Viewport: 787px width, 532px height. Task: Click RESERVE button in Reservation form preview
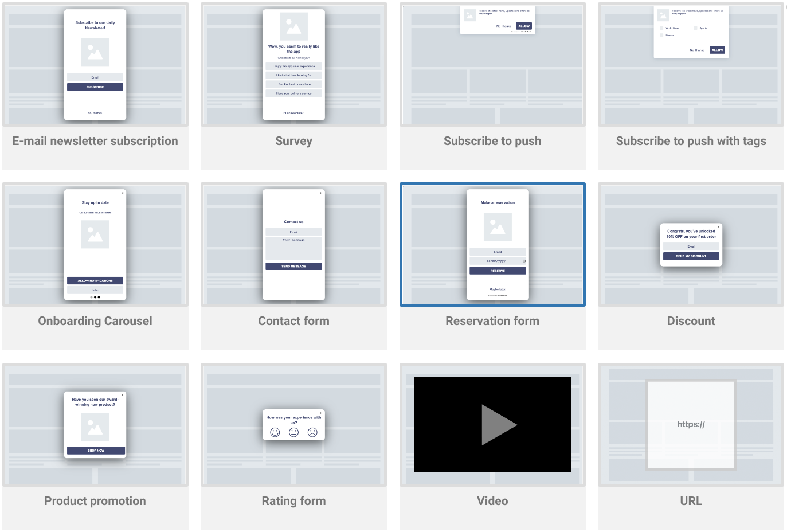(x=498, y=271)
